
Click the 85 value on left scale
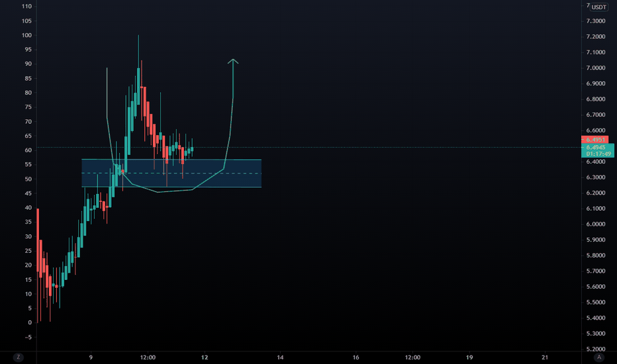coord(28,78)
